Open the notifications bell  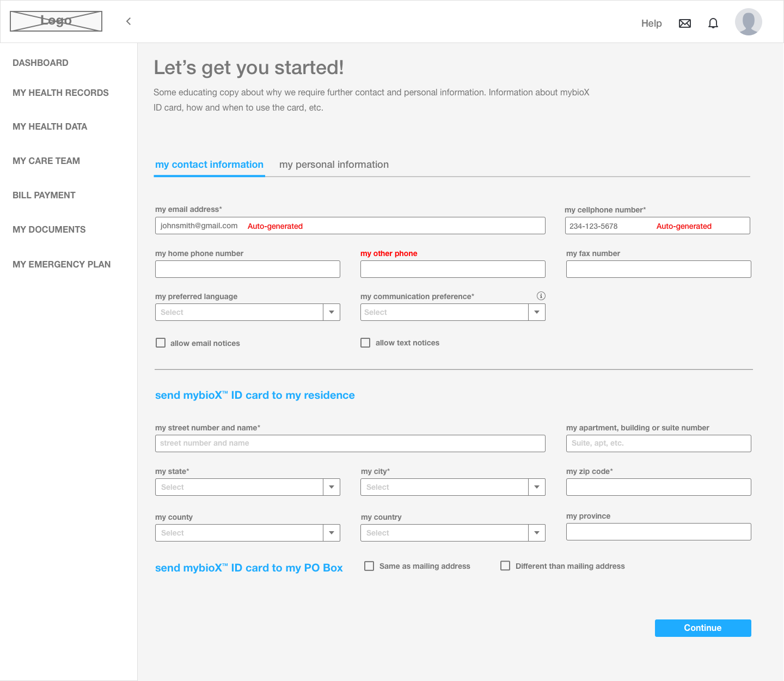pos(713,23)
